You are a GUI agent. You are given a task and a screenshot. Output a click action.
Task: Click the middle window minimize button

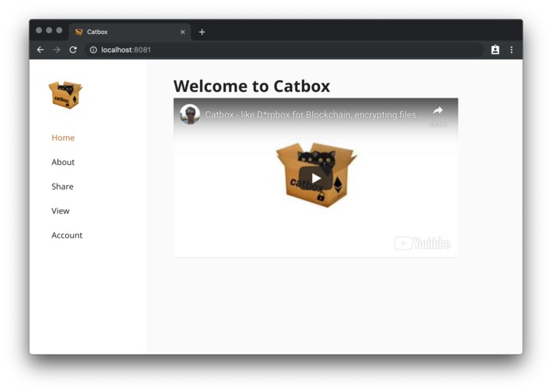(x=49, y=30)
